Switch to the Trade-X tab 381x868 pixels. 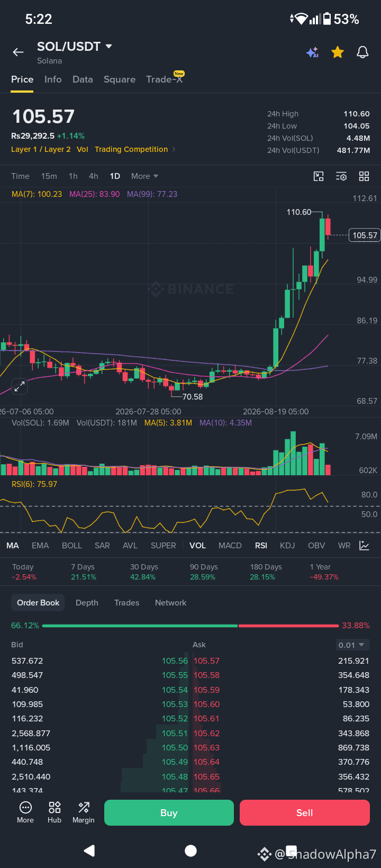click(x=165, y=79)
